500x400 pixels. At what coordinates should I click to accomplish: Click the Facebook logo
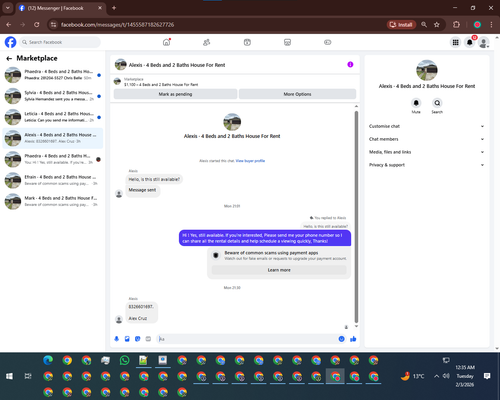click(x=10, y=42)
